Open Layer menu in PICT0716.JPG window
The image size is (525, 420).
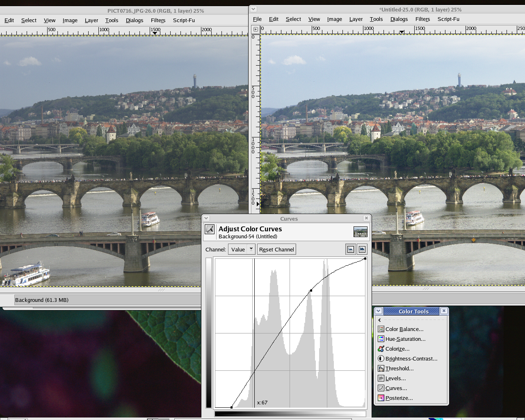pos(91,20)
